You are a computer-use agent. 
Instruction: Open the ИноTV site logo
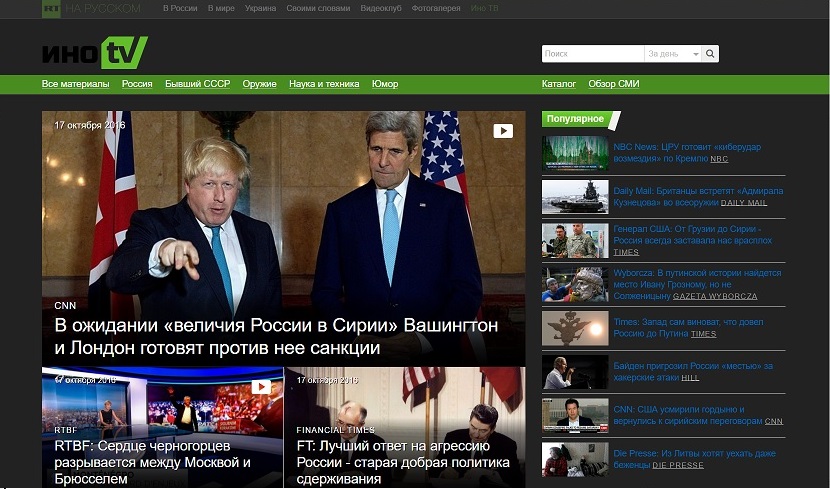pyautogui.click(x=95, y=52)
